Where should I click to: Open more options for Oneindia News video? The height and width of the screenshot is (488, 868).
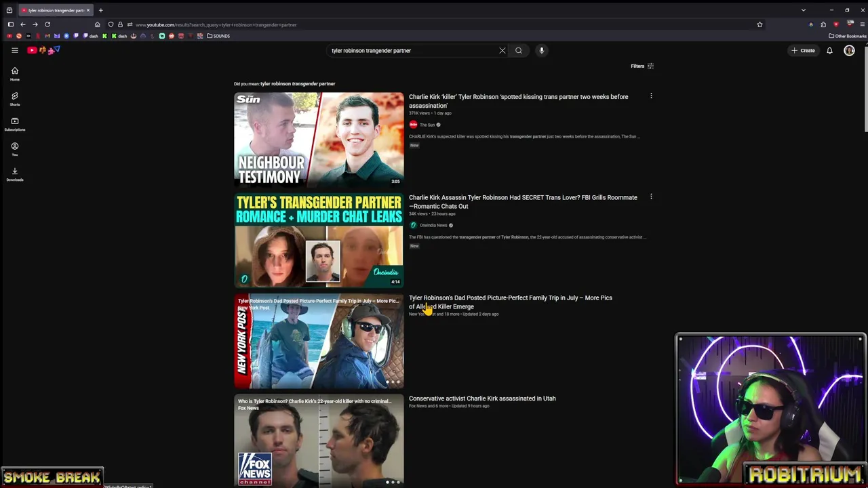click(x=651, y=197)
